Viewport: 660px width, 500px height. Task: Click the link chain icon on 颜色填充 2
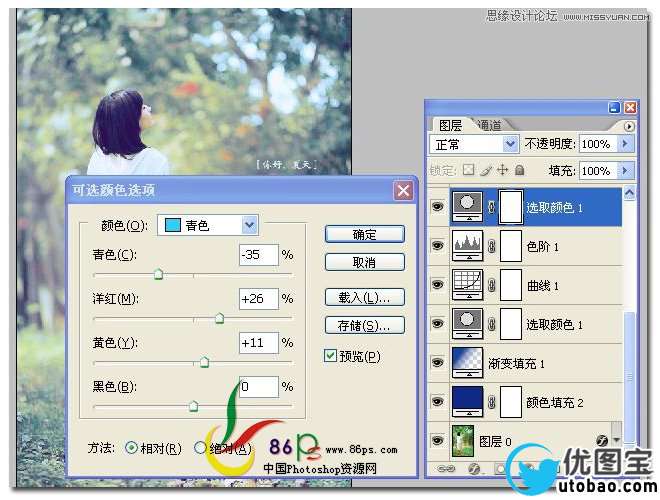pos(491,402)
